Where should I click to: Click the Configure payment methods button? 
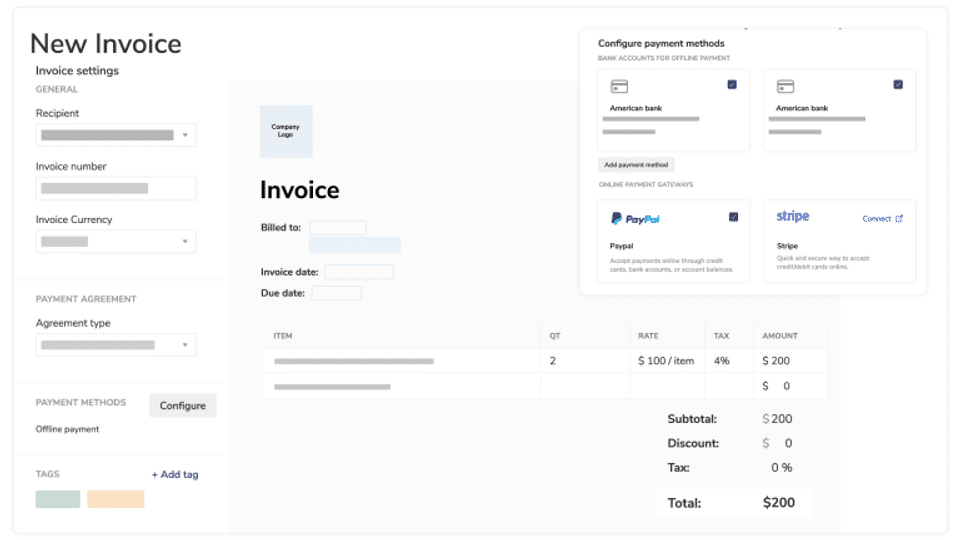[182, 405]
